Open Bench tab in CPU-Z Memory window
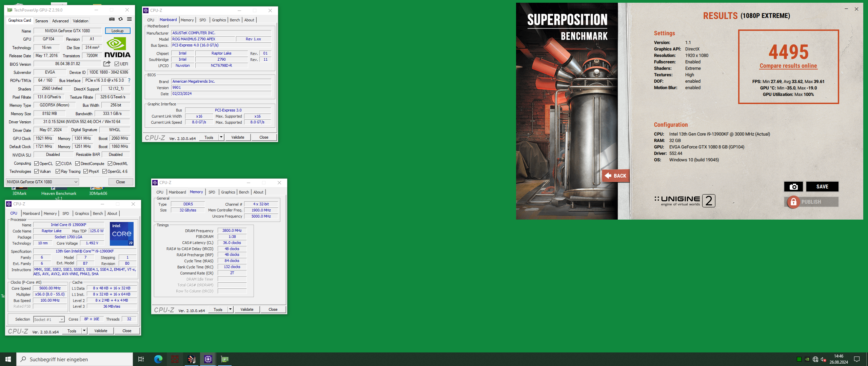 (x=244, y=192)
